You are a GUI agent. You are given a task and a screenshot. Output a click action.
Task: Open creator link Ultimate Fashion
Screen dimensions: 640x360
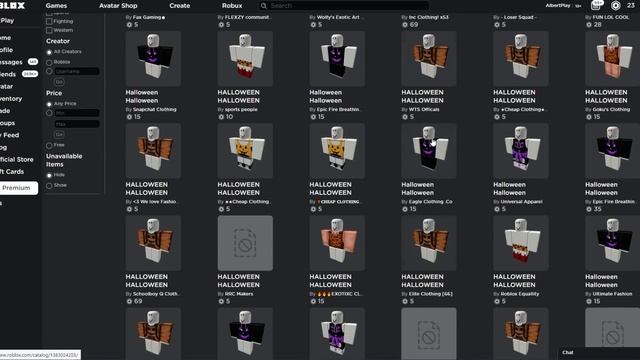[612, 294]
